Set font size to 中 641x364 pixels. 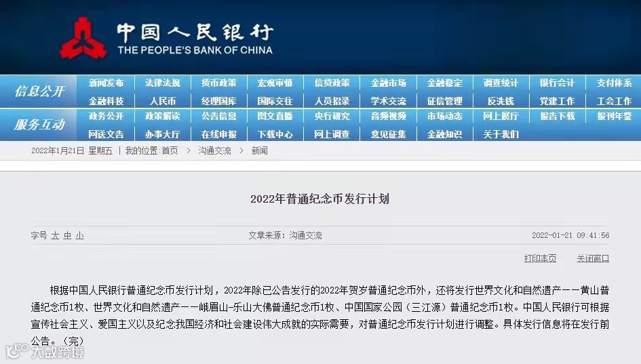pos(67,235)
